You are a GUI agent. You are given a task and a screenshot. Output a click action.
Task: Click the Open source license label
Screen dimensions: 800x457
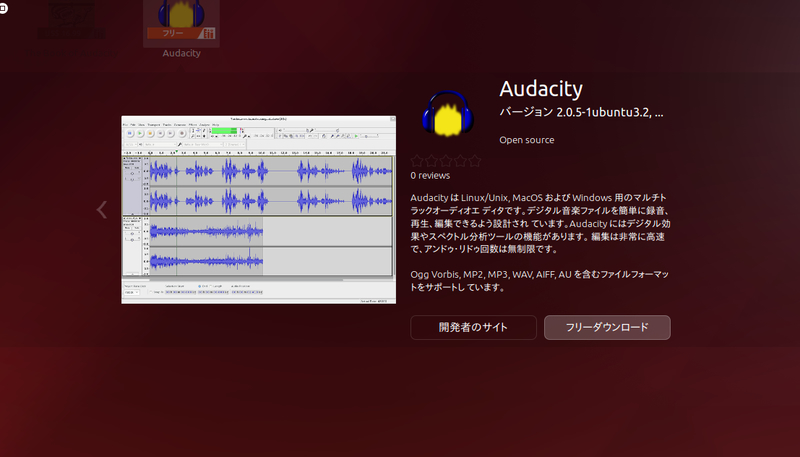tap(527, 140)
